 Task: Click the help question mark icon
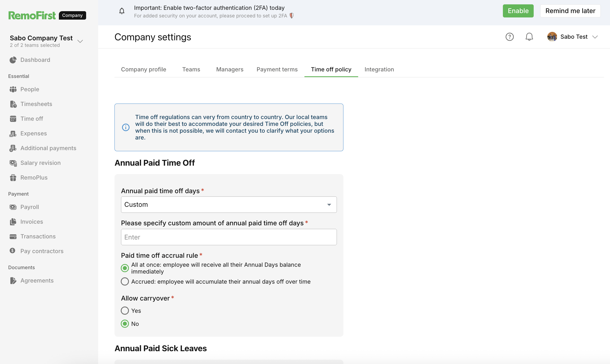509,37
